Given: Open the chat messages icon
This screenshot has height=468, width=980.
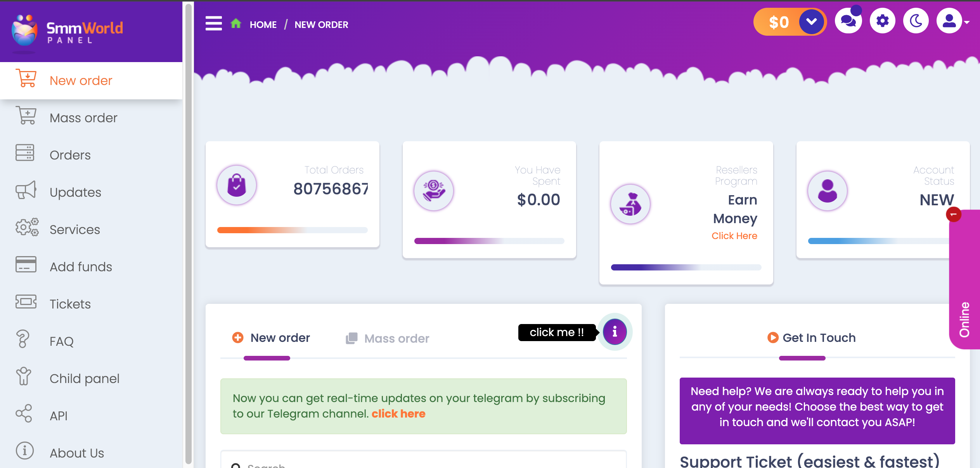Looking at the screenshot, I should pyautogui.click(x=848, y=21).
